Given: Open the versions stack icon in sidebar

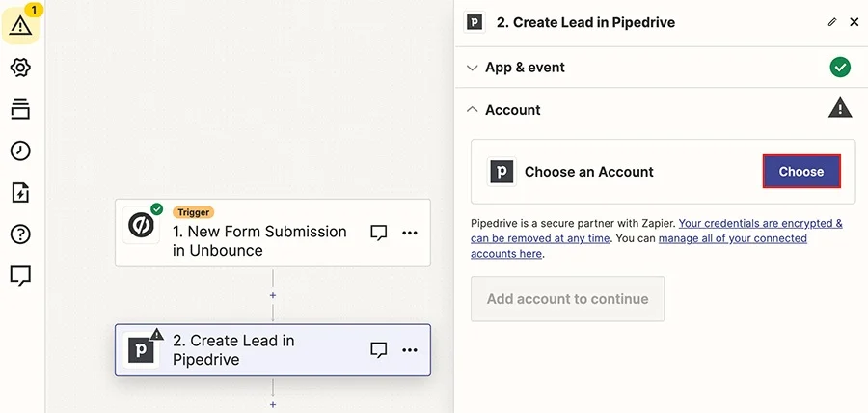Looking at the screenshot, I should coord(20,109).
